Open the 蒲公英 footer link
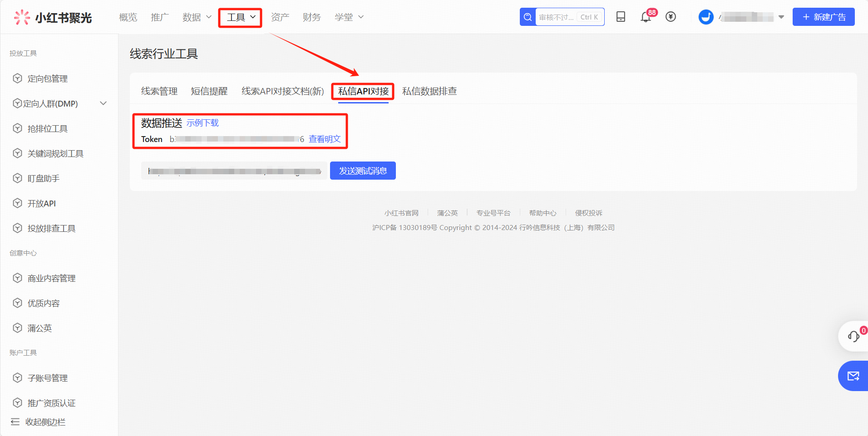This screenshot has height=436, width=868. point(447,213)
